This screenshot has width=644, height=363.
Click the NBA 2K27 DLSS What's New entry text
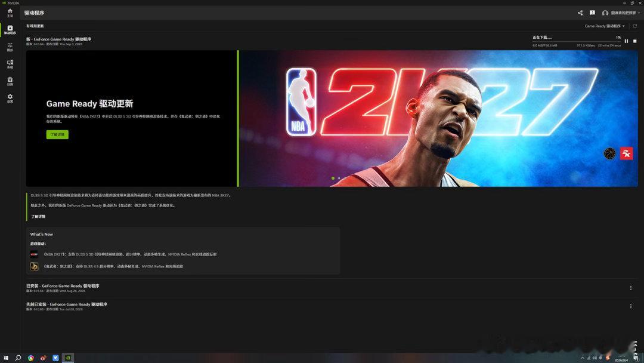pos(130,254)
